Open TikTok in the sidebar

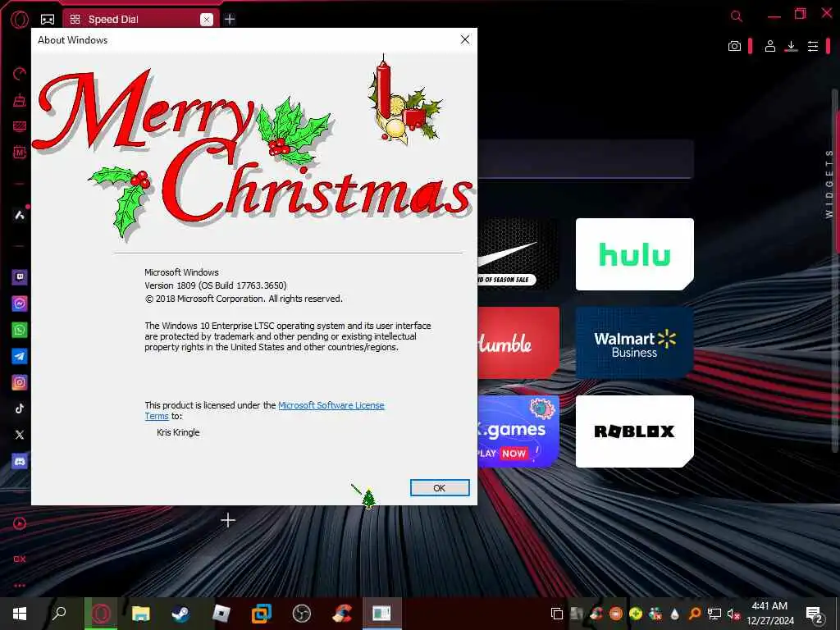pyautogui.click(x=20, y=409)
